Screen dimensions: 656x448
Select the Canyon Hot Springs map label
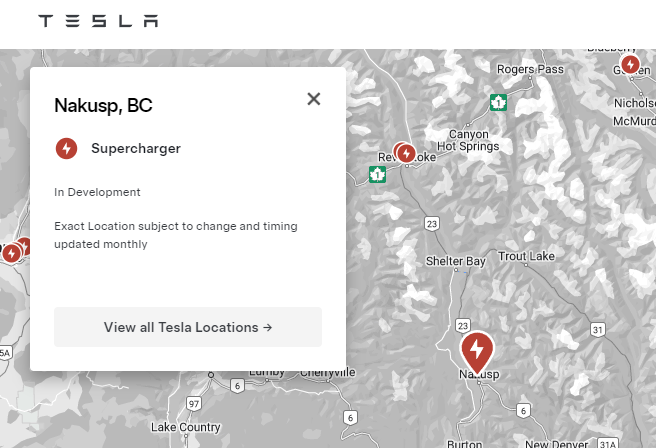point(468,140)
